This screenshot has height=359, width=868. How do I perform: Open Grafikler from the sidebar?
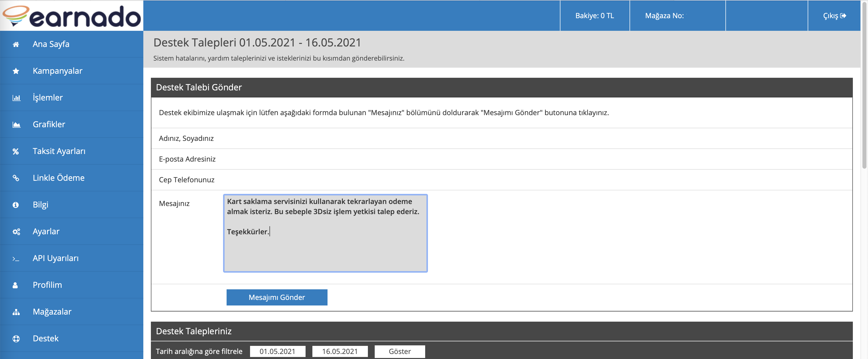pos(71,124)
